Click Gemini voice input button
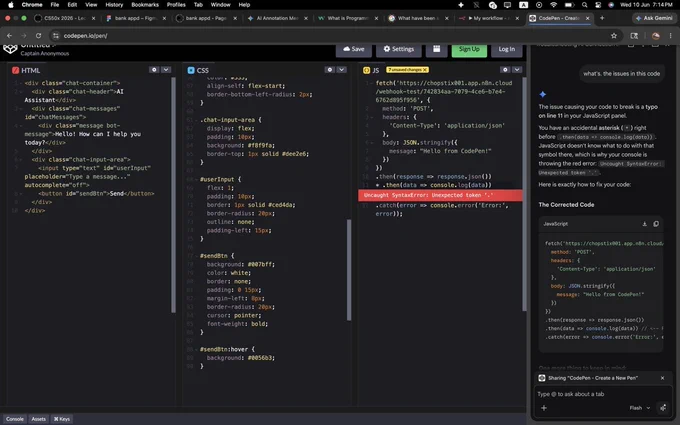The image size is (680, 425). tap(663, 408)
